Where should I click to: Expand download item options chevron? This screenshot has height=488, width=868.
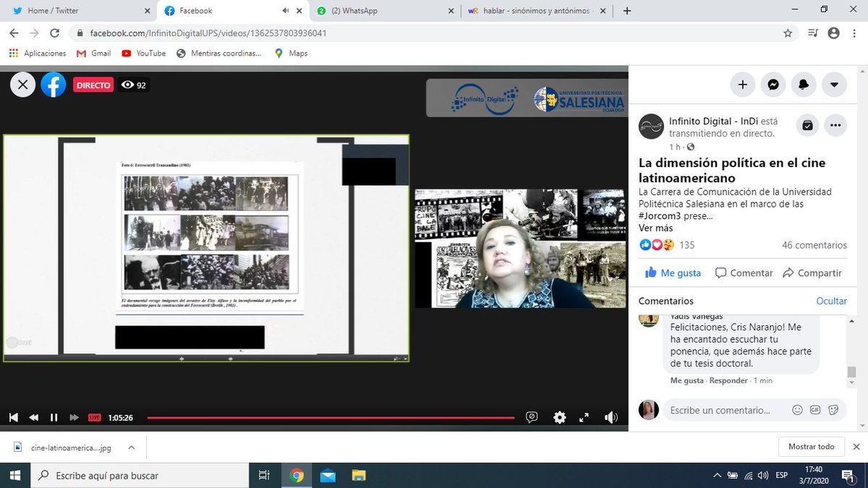click(131, 447)
